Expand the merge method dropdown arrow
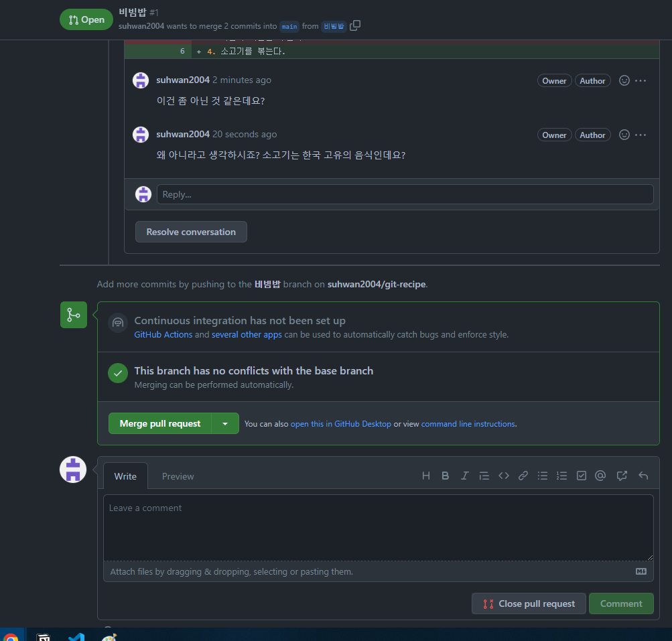The width and height of the screenshot is (672, 641). (x=225, y=423)
